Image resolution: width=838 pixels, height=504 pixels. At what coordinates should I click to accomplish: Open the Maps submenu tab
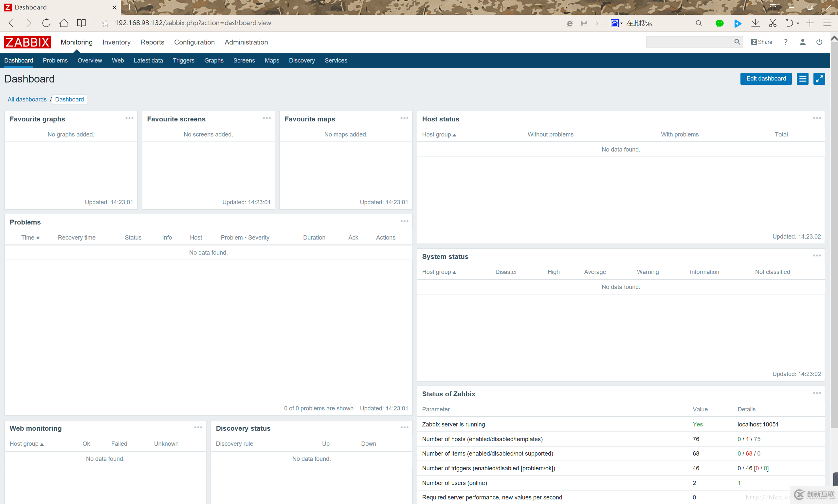click(x=272, y=61)
